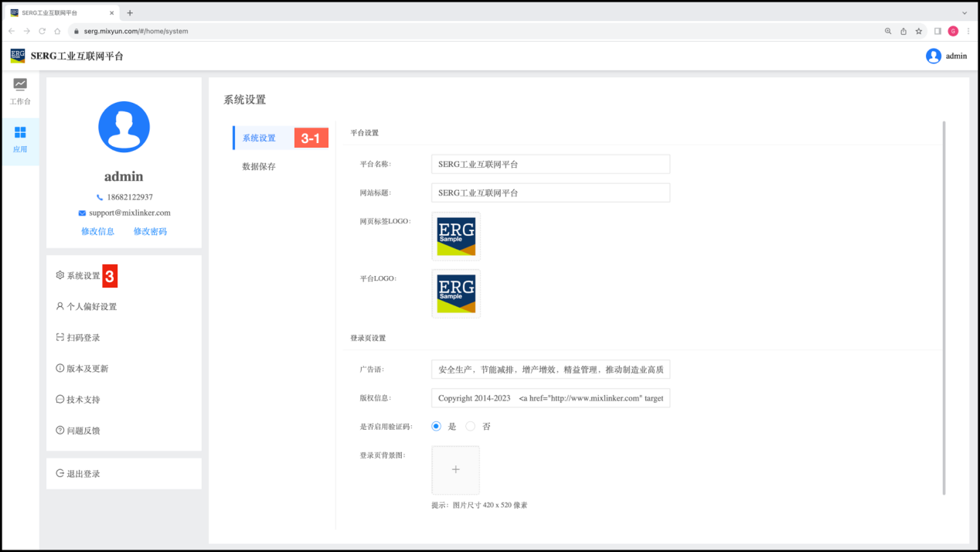The height and width of the screenshot is (552, 980).
Task: Switch to the 数据保存 tab
Action: (x=259, y=166)
